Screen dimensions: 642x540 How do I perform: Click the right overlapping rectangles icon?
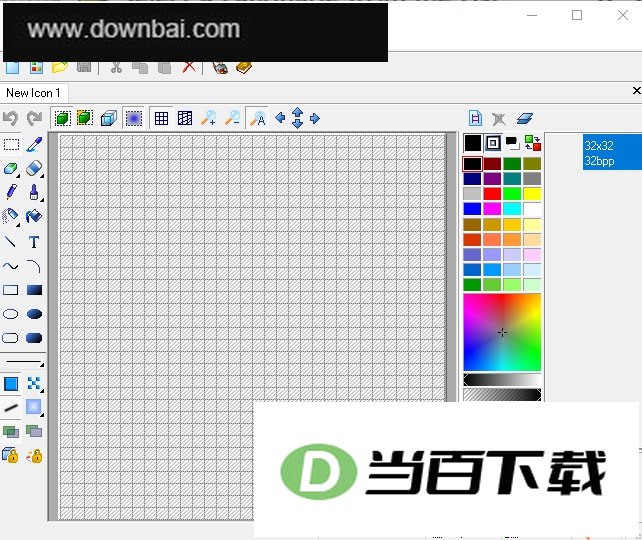[x=34, y=431]
